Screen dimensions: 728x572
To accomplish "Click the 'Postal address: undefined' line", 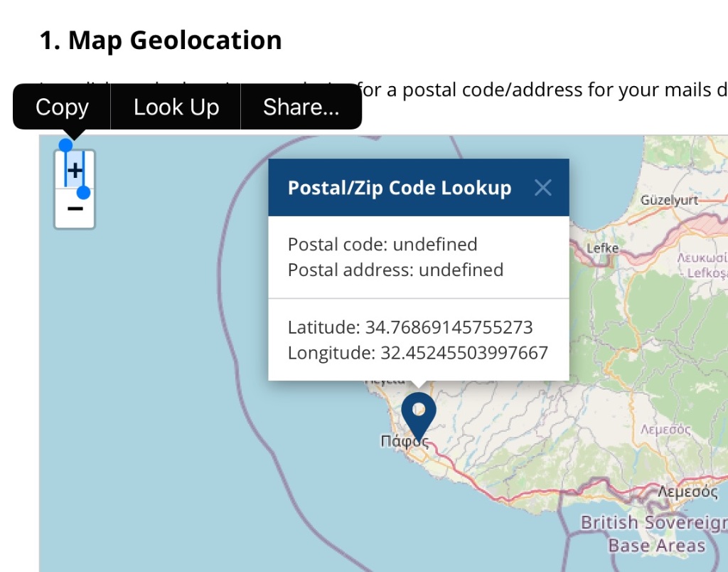I will click(395, 270).
